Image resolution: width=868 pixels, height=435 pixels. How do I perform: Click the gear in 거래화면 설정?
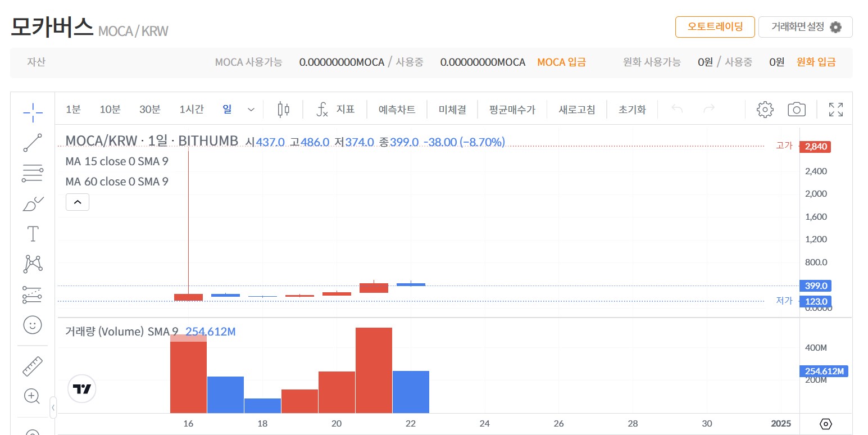pos(835,27)
